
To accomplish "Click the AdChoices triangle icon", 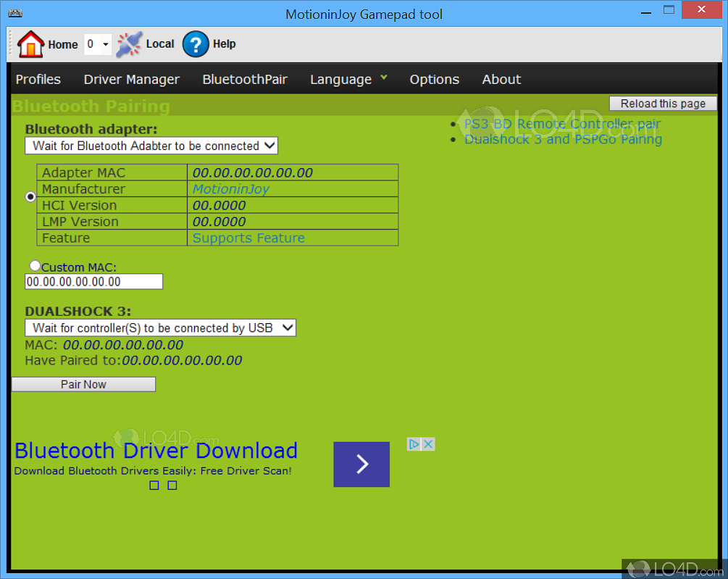I will click(414, 444).
